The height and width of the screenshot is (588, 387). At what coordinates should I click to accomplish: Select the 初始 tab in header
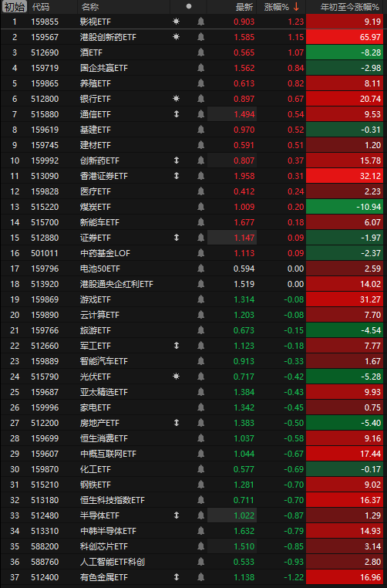pos(15,7)
